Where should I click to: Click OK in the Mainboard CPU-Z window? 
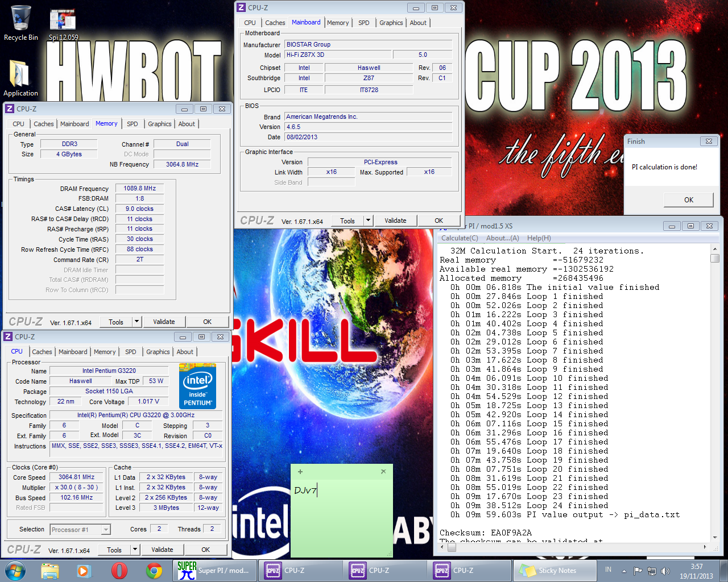439,221
